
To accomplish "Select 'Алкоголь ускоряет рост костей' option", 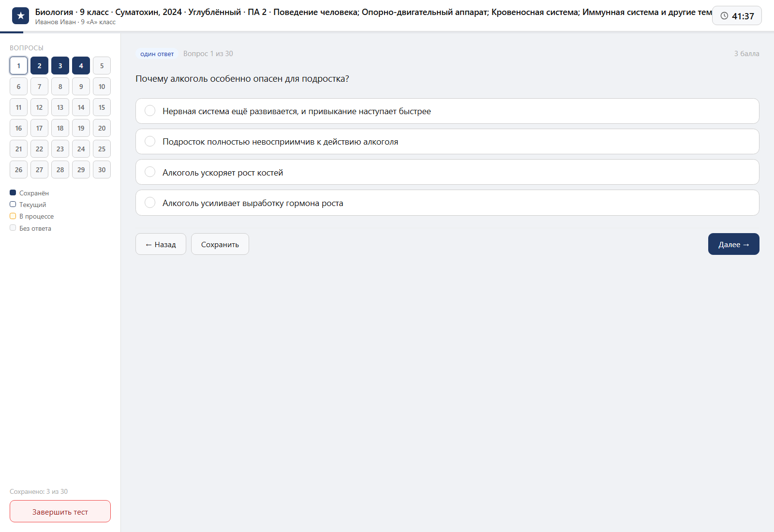I will click(x=447, y=172).
